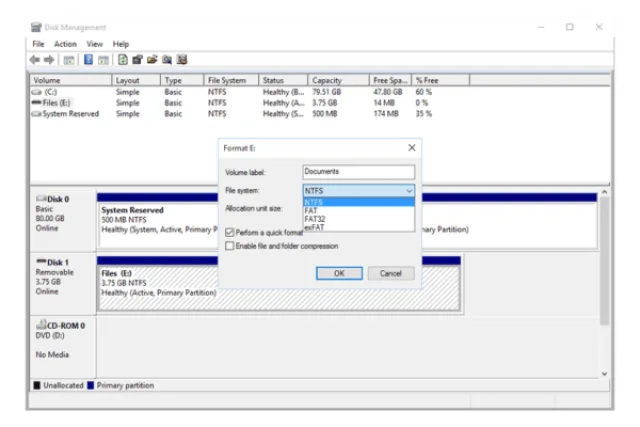Click OK in the Format dialog

[339, 273]
